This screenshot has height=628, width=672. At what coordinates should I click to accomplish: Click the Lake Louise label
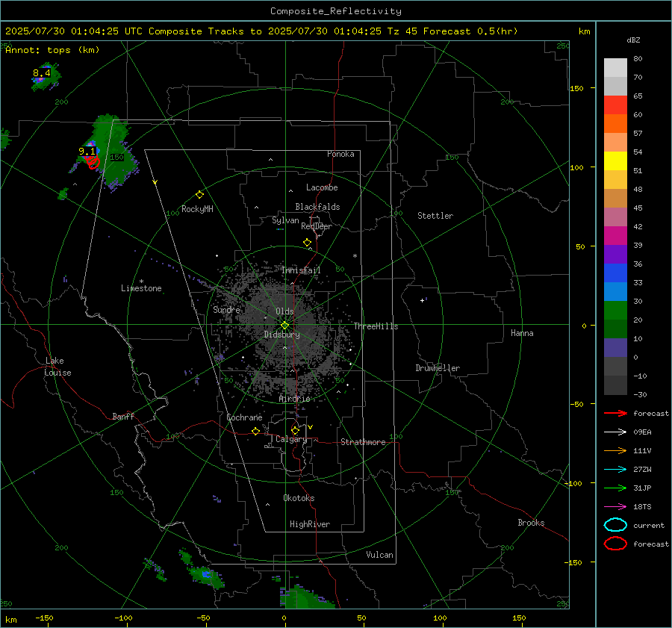coord(57,367)
